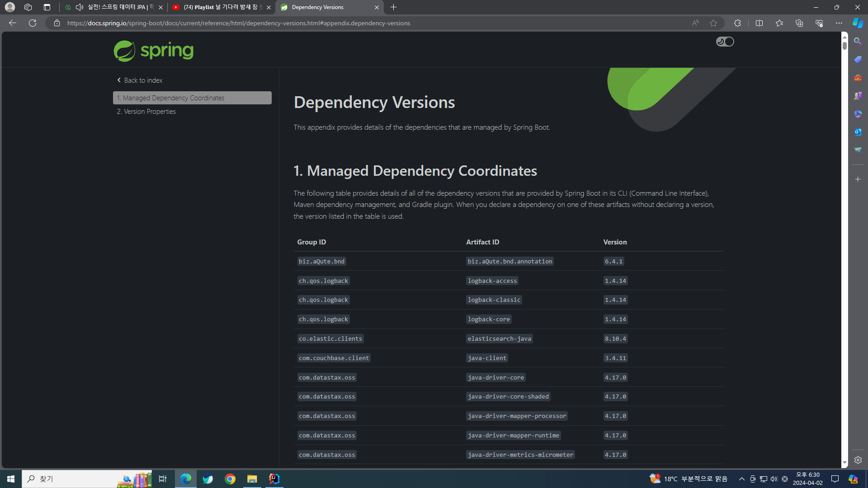Refresh the current page
The height and width of the screenshot is (488, 868).
point(33,23)
